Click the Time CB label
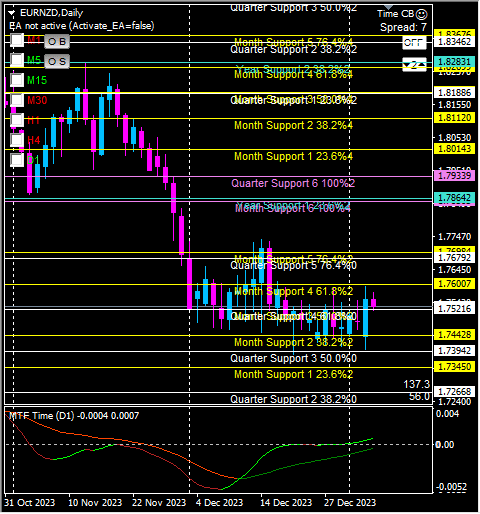This screenshot has width=480, height=514. [396, 14]
